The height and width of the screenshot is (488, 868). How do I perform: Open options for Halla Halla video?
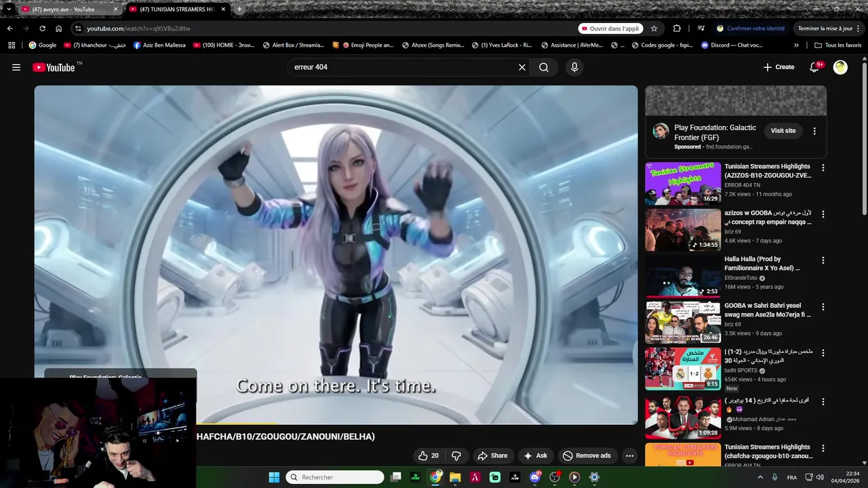pos(823,260)
